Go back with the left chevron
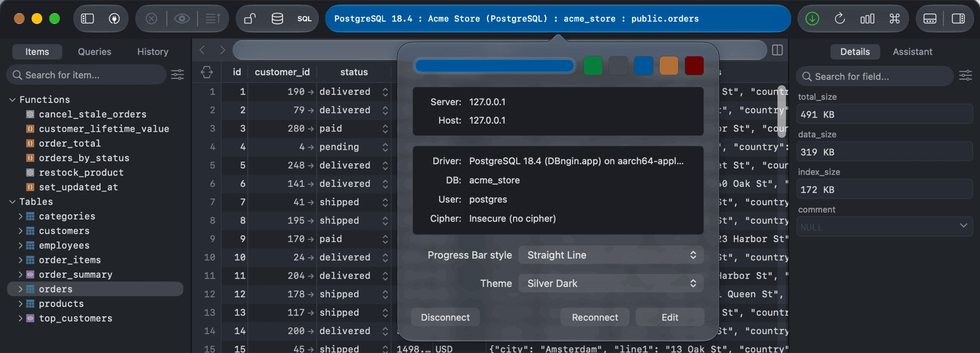 click(202, 50)
